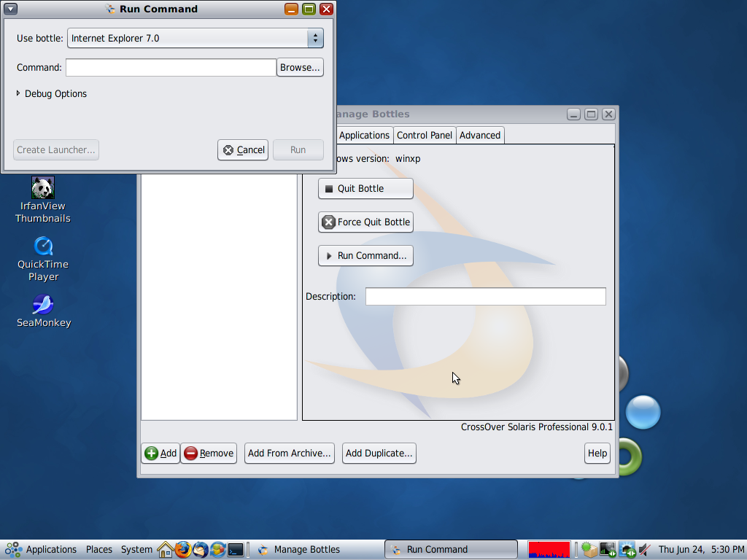Switch to Control Panel tab

(424, 135)
